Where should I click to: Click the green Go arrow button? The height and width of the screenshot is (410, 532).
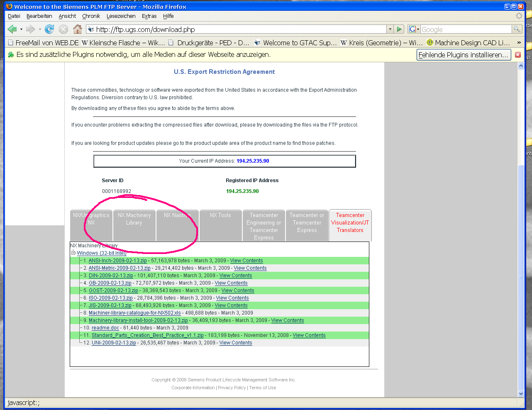click(x=399, y=29)
